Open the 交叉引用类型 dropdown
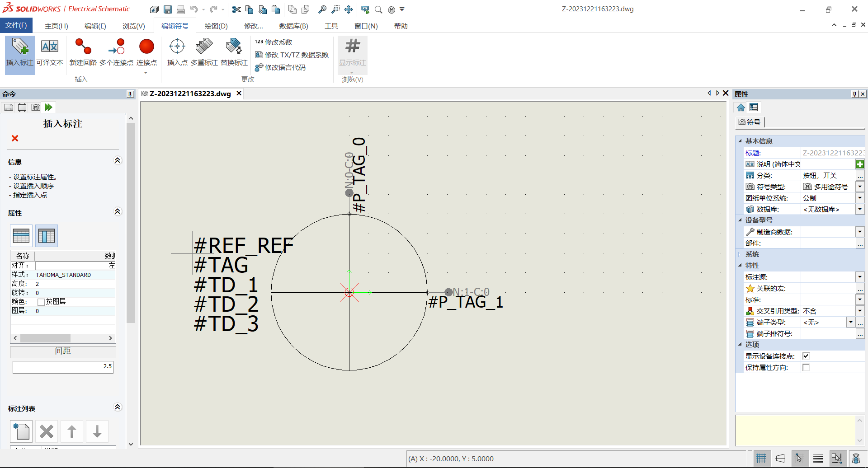Viewport: 868px width, 468px height. 860,311
